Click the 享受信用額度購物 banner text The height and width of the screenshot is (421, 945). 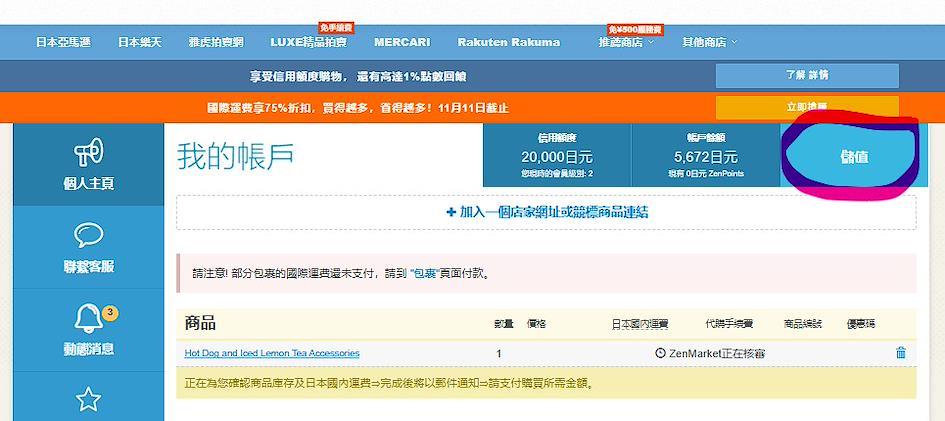358,76
